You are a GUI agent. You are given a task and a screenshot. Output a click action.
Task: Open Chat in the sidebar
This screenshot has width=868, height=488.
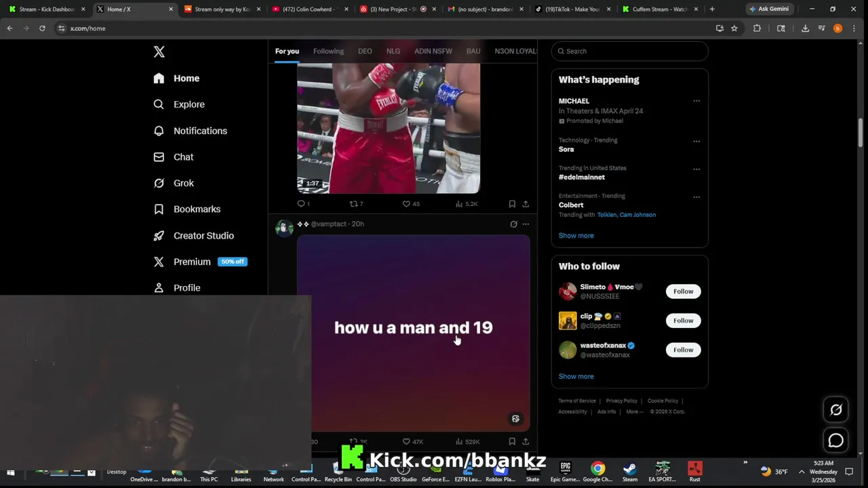[x=174, y=157]
